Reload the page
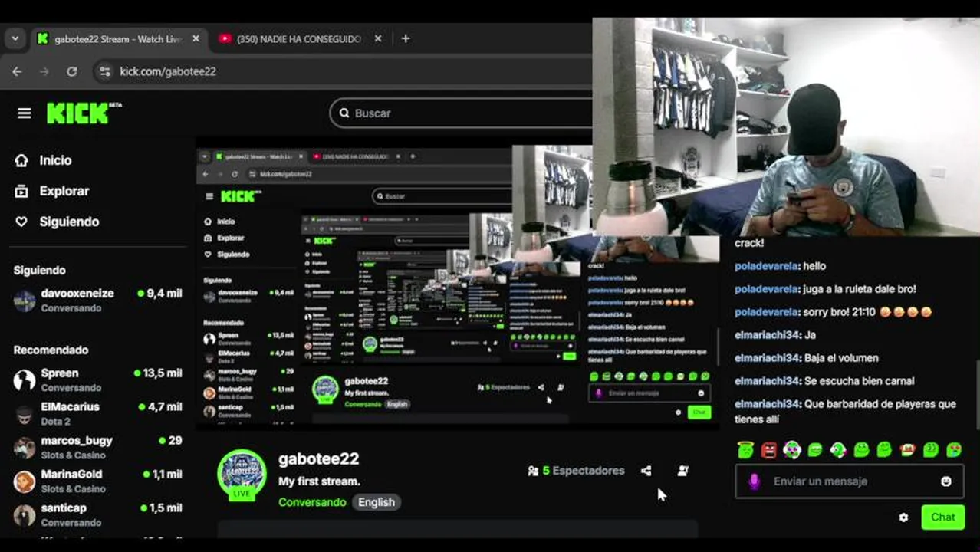This screenshot has width=980, height=552. 72,71
